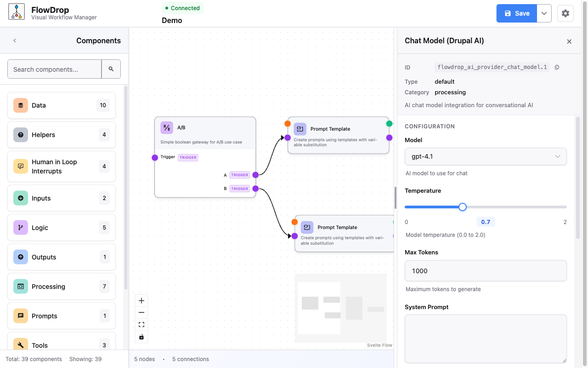Adjust the Temperature slider
This screenshot has width=588, height=368.
(462, 207)
